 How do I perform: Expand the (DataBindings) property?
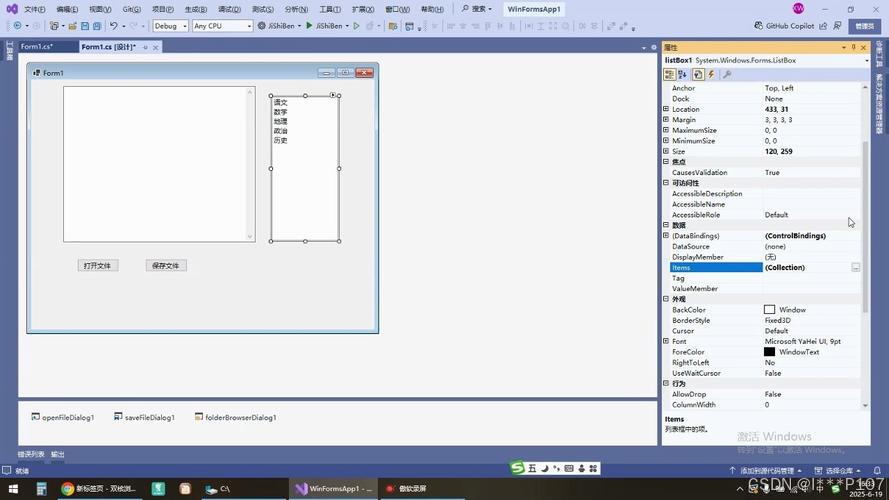(666, 235)
